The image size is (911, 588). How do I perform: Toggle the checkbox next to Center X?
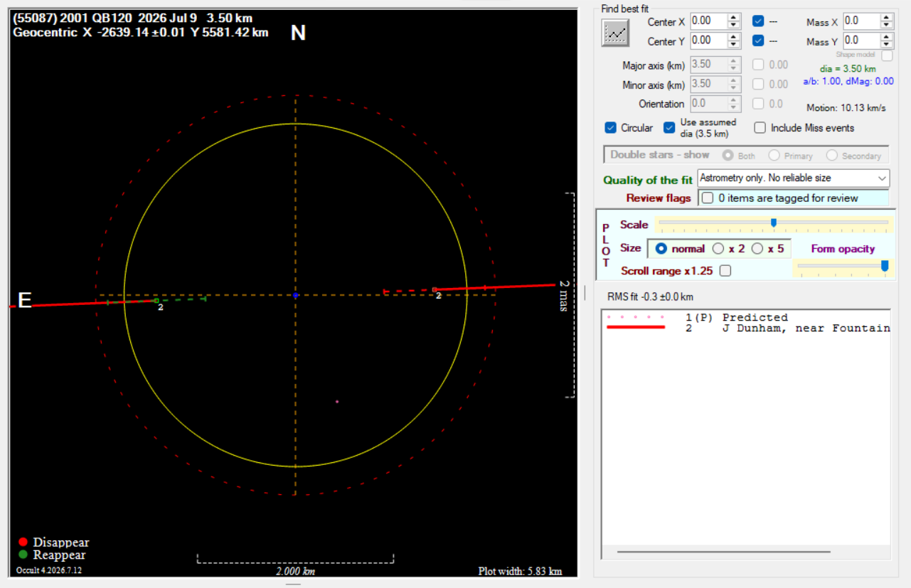tap(758, 21)
